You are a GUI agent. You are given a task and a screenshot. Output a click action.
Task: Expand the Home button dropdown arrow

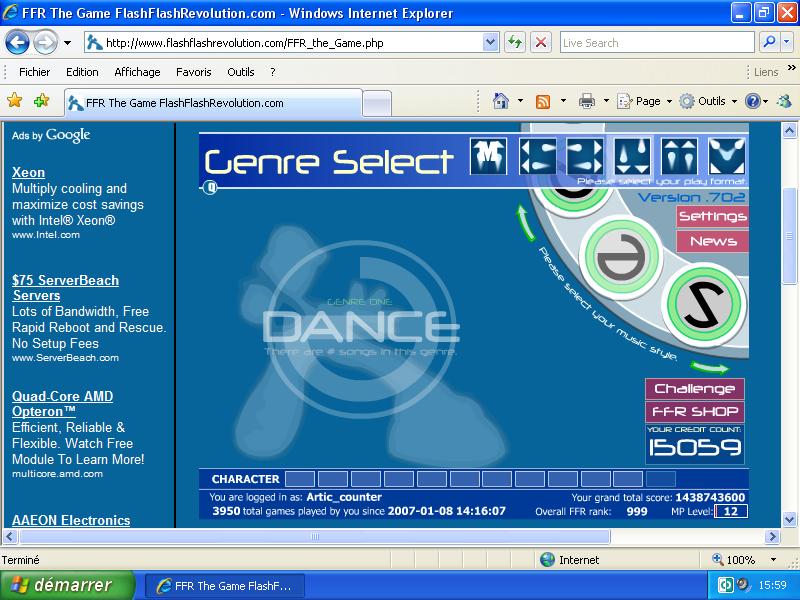tap(520, 101)
